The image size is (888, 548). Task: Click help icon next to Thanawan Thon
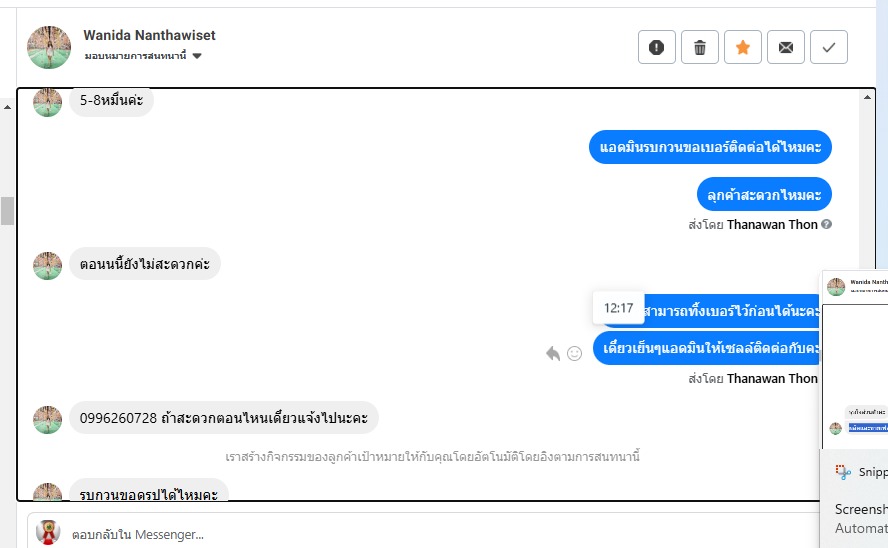(x=826, y=224)
